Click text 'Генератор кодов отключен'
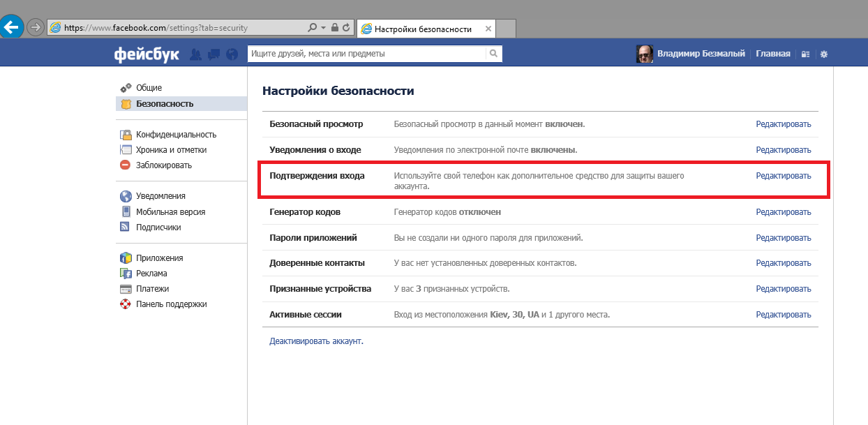868x425 pixels. [447, 212]
